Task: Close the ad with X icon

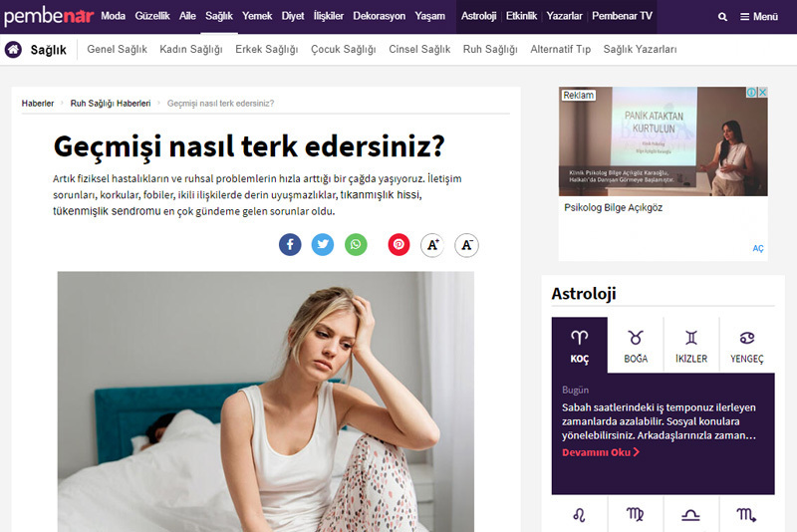Action: click(762, 92)
